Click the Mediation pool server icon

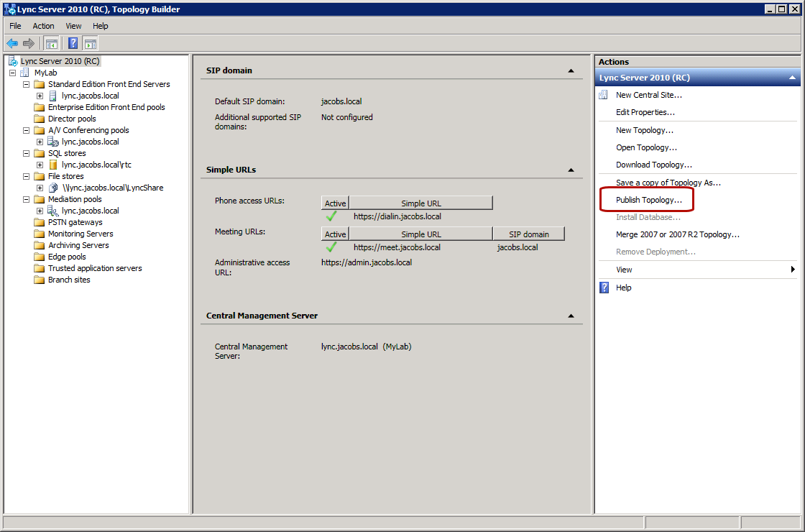click(53, 211)
